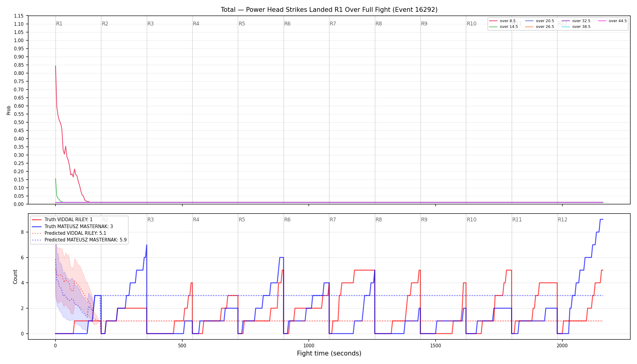Screen dimensions: 637x364
Task: Click the R8 round marker in top chart
Action: [379, 24]
